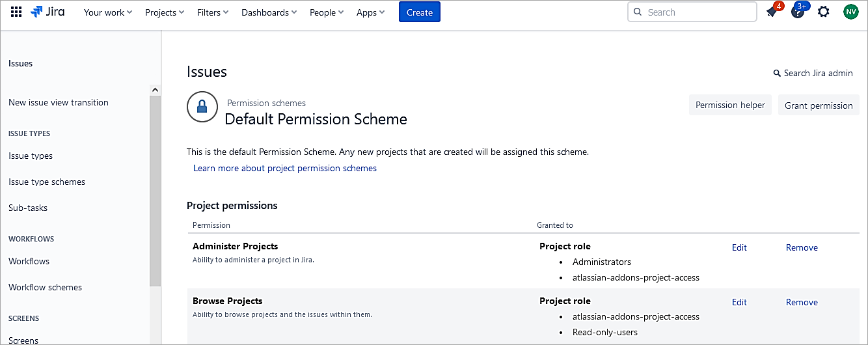Click the Grant permission button
The image size is (868, 345).
click(818, 105)
